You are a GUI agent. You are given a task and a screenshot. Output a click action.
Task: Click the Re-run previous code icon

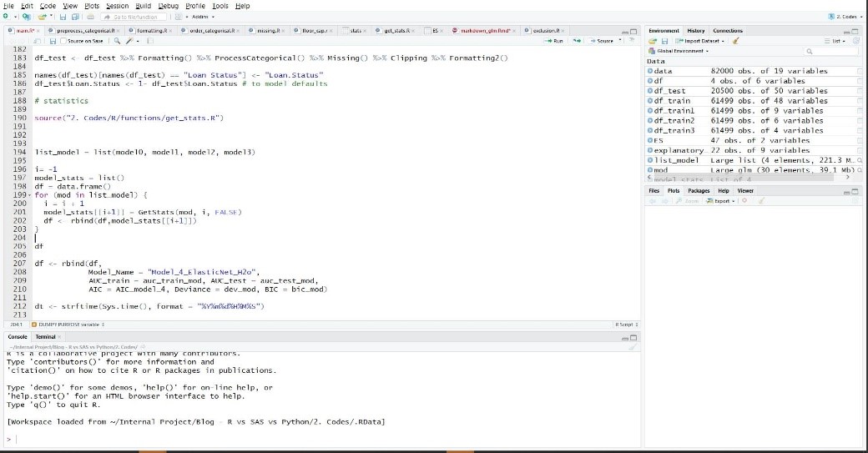tap(577, 41)
